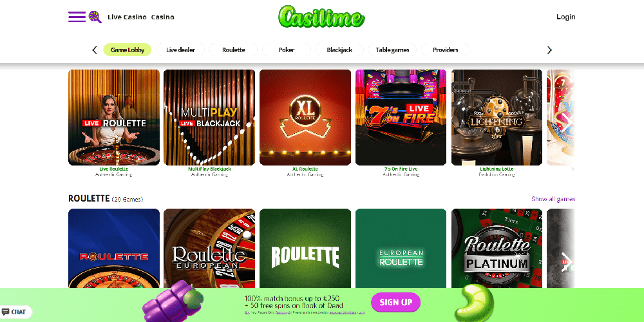The image size is (644, 322).
Task: Switch to the Blackjack category
Action: pyautogui.click(x=339, y=50)
